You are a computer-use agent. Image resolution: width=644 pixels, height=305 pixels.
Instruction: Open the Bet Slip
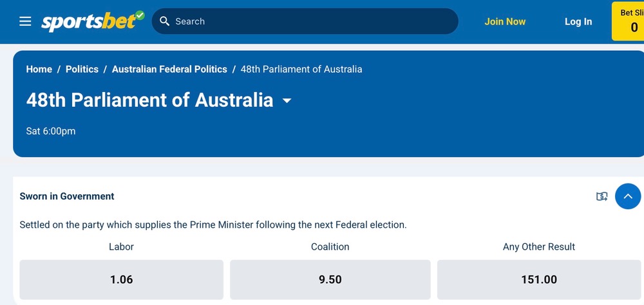pyautogui.click(x=628, y=21)
